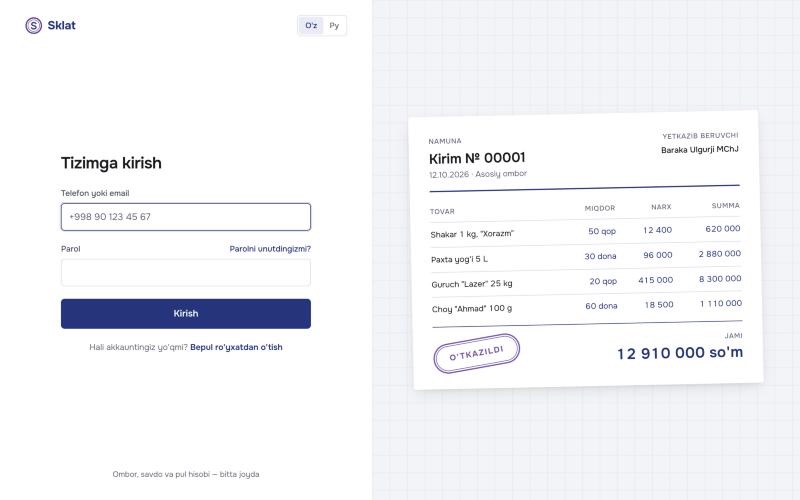
Task: Click the Tizimga kirish heading
Action: tap(111, 163)
